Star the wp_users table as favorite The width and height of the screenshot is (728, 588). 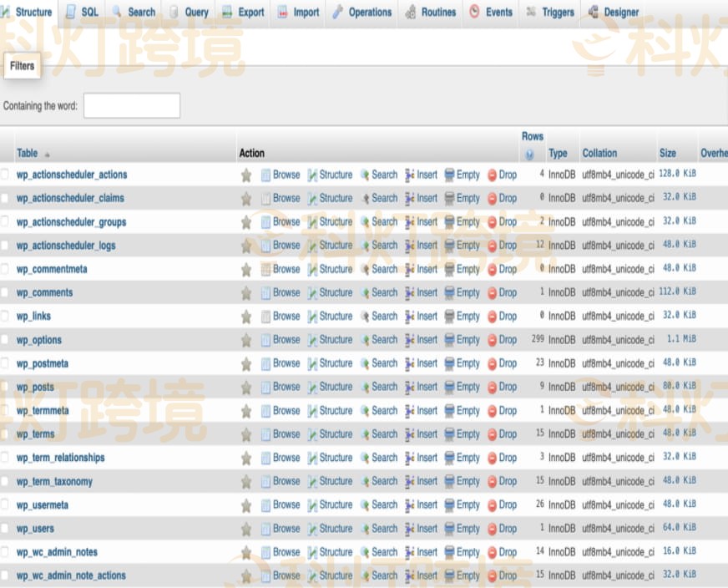(x=246, y=530)
